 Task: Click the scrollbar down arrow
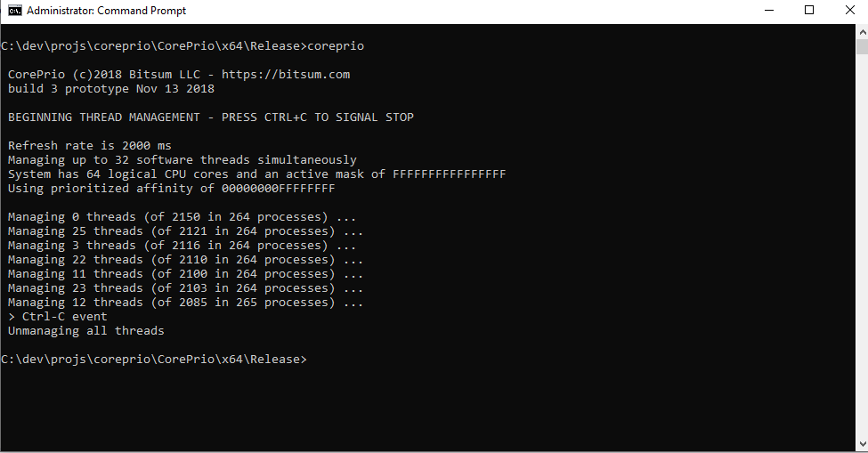click(x=862, y=444)
